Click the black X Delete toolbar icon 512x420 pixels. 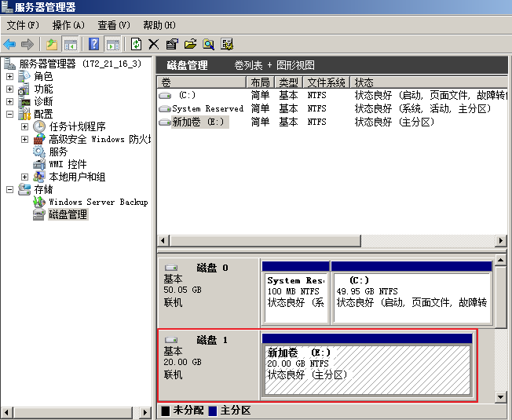pos(154,44)
